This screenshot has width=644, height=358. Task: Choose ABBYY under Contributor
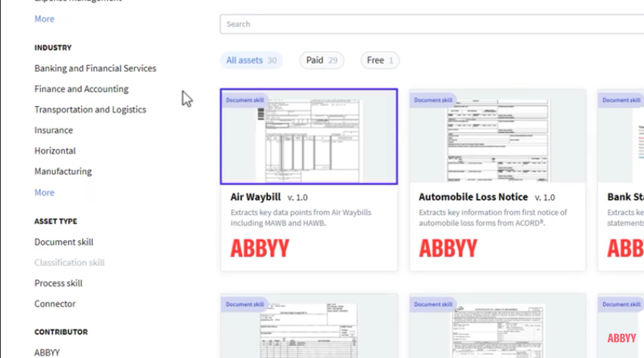click(47, 352)
